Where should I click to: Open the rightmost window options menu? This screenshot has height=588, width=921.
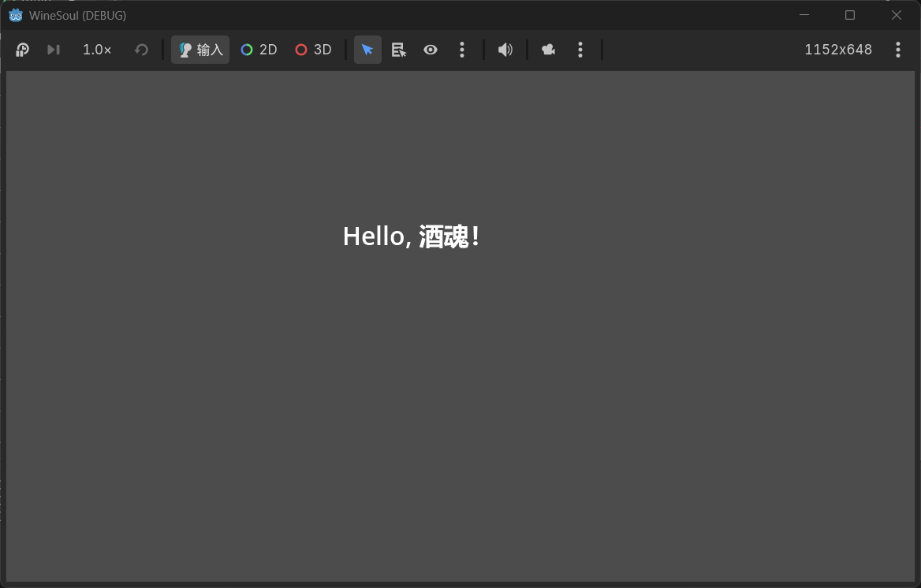tap(898, 50)
